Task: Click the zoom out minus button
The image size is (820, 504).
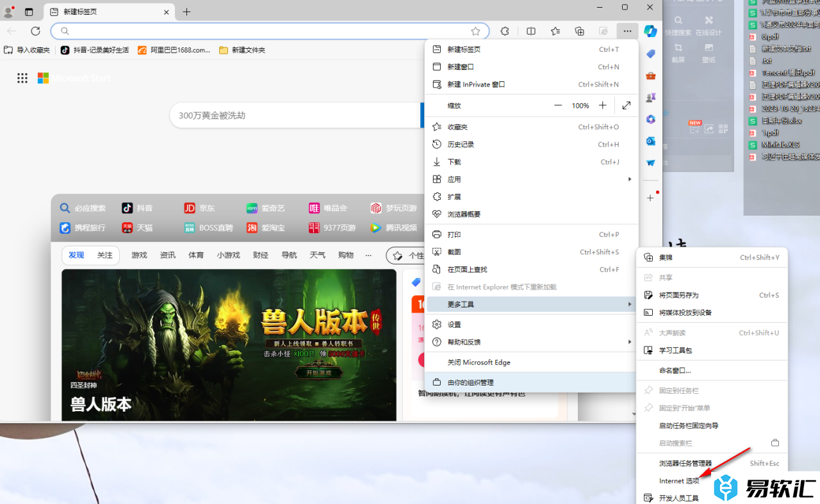Action: 558,106
